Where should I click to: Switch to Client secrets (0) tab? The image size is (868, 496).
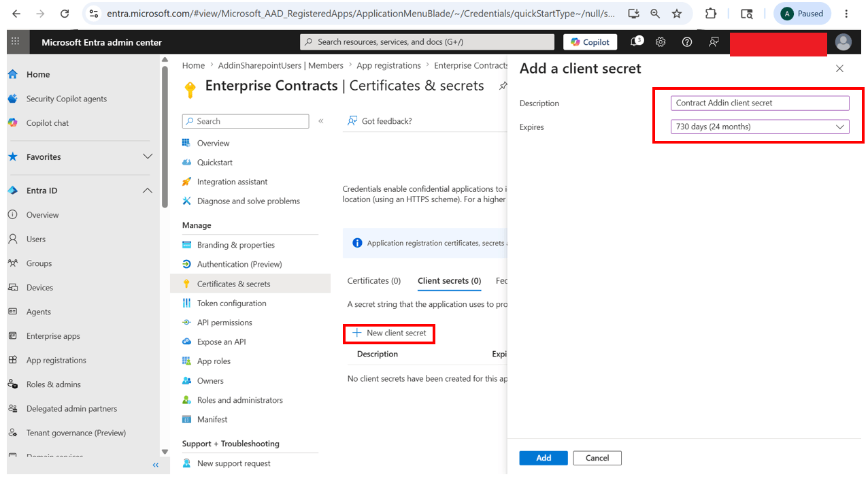click(450, 281)
